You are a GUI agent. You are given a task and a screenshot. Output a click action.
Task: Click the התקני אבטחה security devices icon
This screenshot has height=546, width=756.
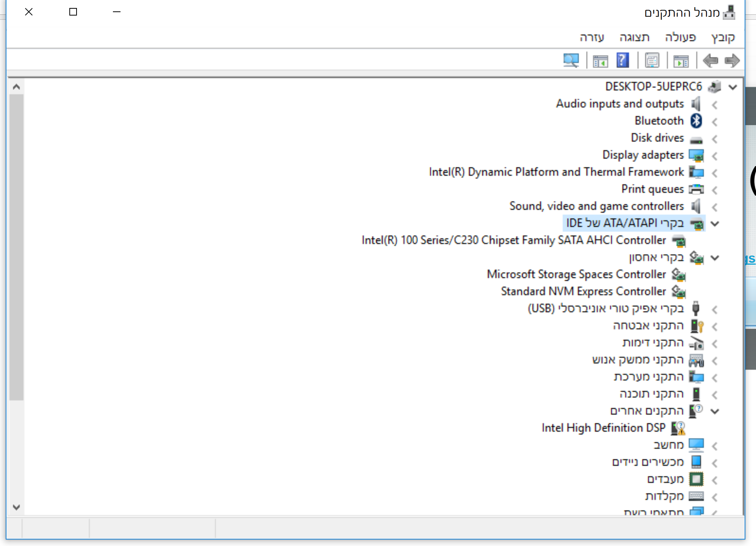[697, 326]
